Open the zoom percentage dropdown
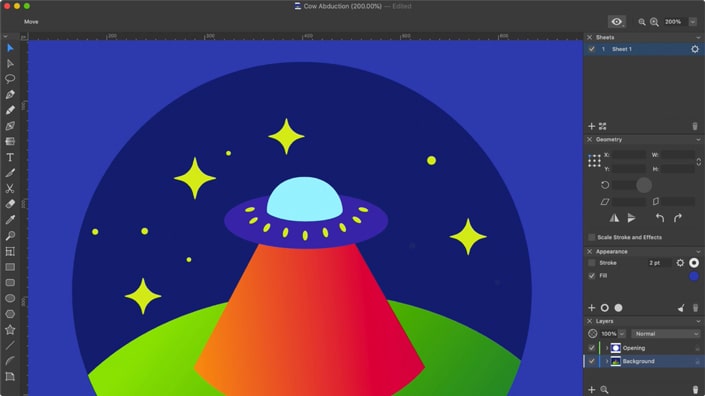 pos(693,22)
